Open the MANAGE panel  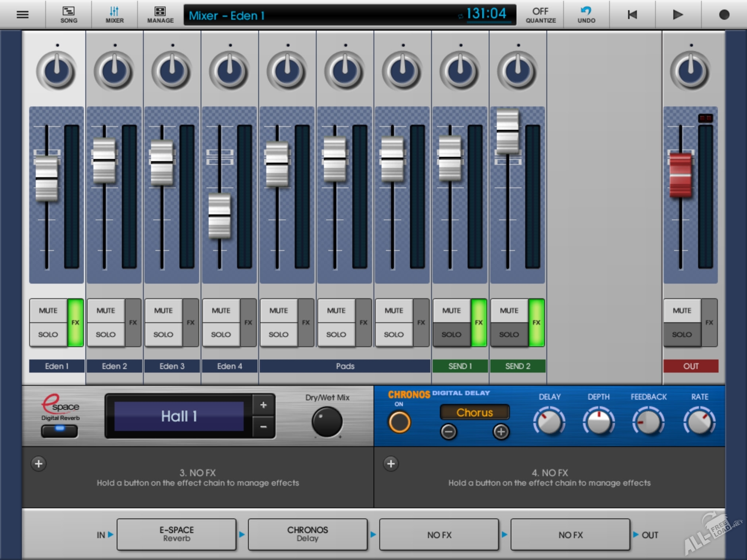(x=160, y=15)
